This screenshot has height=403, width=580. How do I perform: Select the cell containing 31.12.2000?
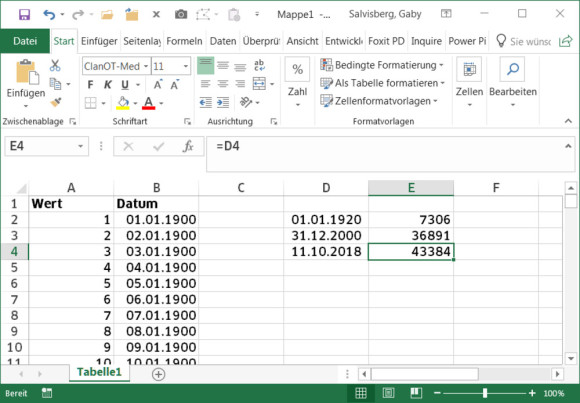pos(326,235)
